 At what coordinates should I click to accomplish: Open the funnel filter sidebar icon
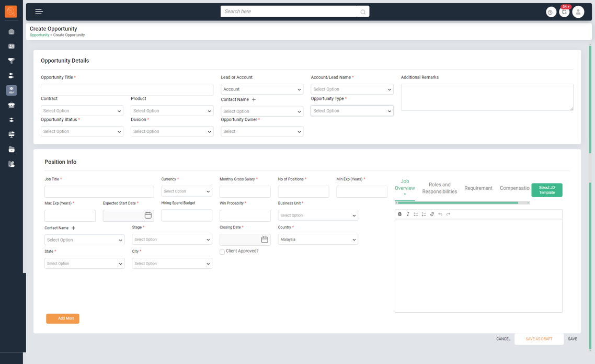point(12,61)
